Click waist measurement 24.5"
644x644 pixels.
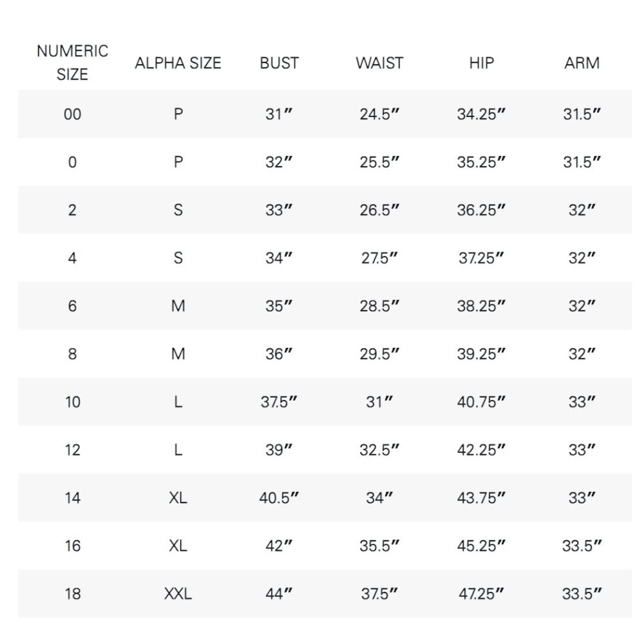(379, 114)
